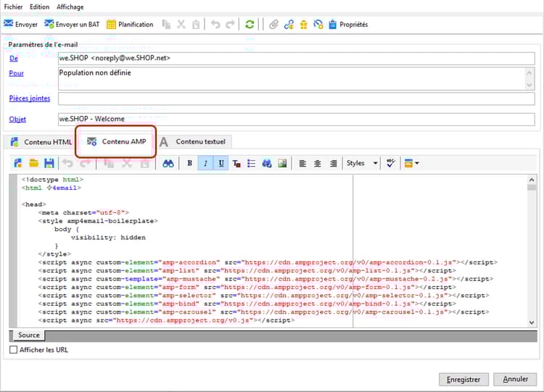Click the binoculars find icon

pos(168,163)
